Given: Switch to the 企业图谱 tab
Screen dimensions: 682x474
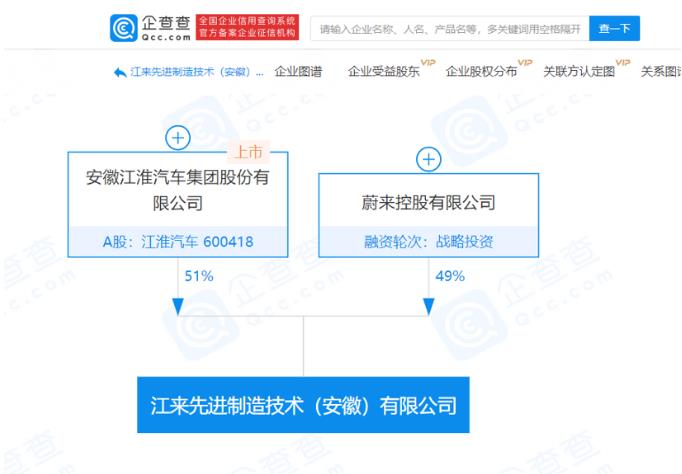Looking at the screenshot, I should tap(296, 72).
